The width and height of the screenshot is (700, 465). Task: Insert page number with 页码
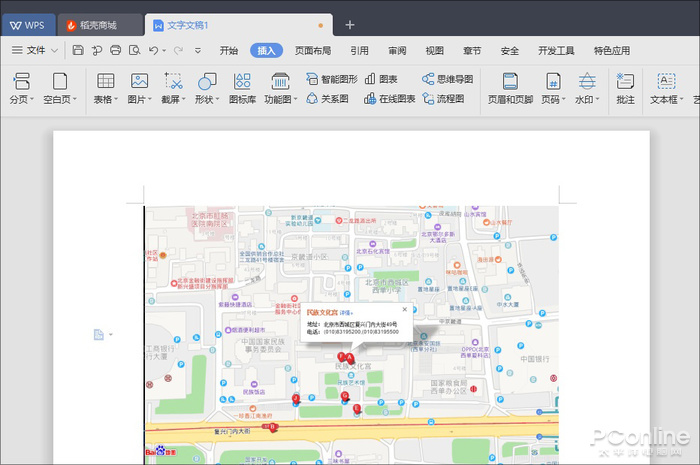[x=553, y=88]
